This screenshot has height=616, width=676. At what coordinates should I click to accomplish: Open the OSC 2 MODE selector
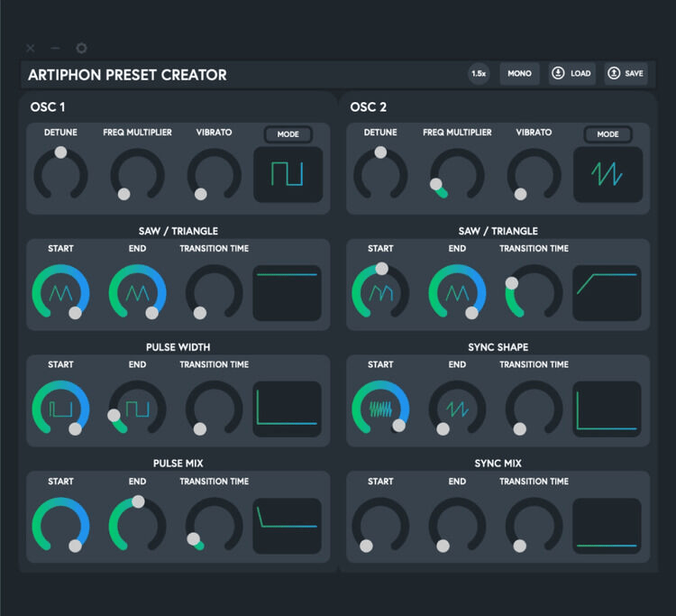pyautogui.click(x=607, y=134)
